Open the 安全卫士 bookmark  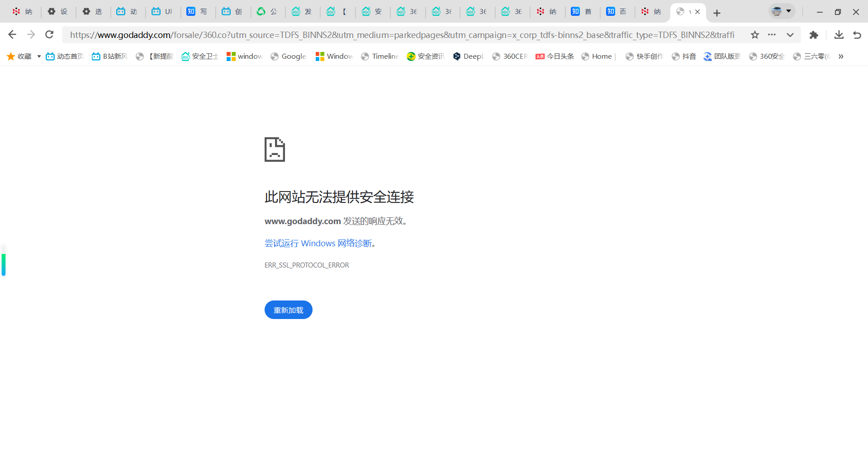pos(199,56)
